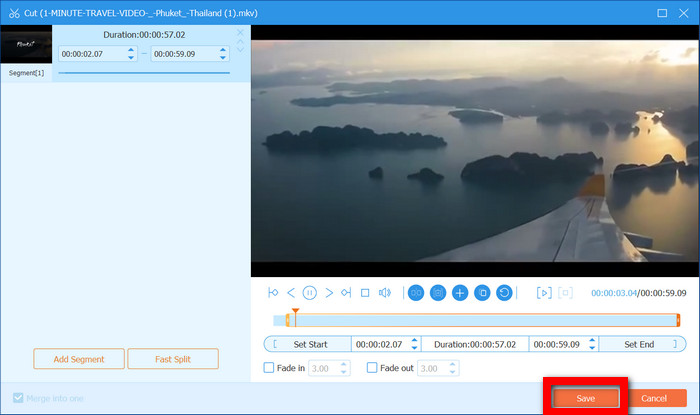Increase the 00:00:59.09 value below timeline
This screenshot has width=700, height=415.
click(x=592, y=340)
